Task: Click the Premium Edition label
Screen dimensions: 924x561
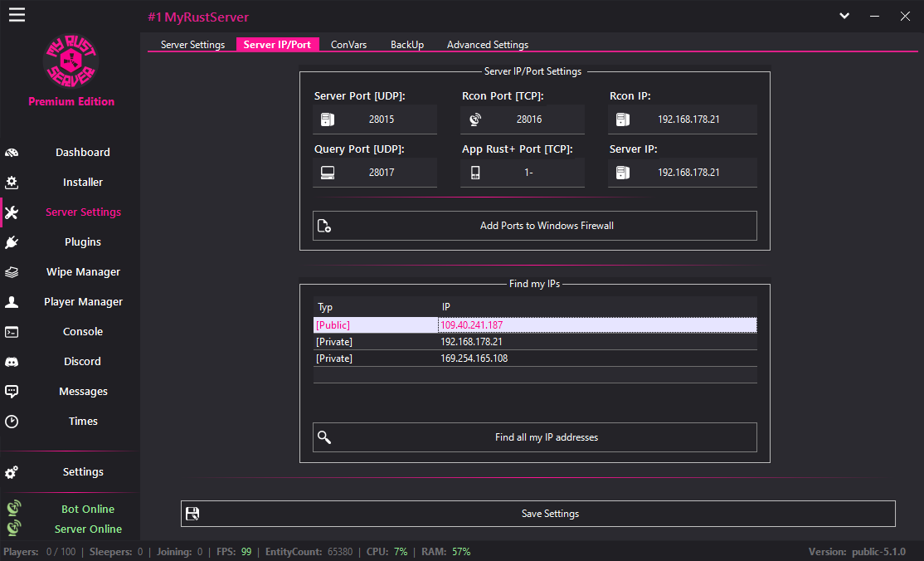Action: [71, 101]
